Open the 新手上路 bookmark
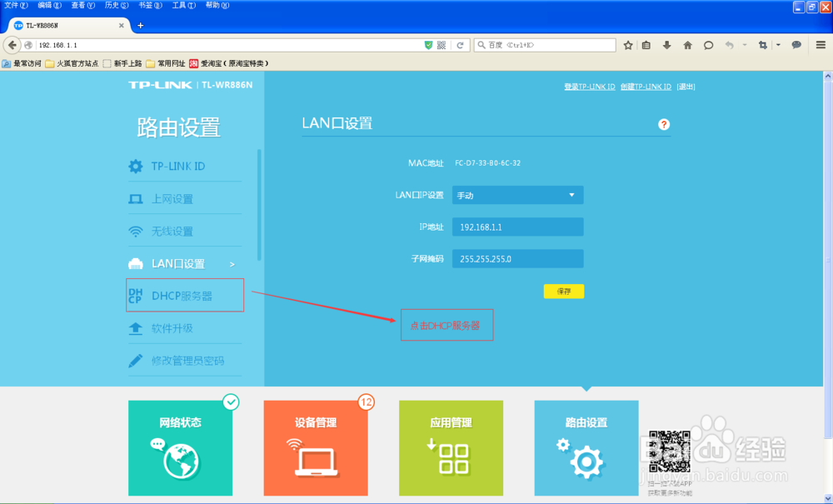833x504 pixels. [122, 64]
